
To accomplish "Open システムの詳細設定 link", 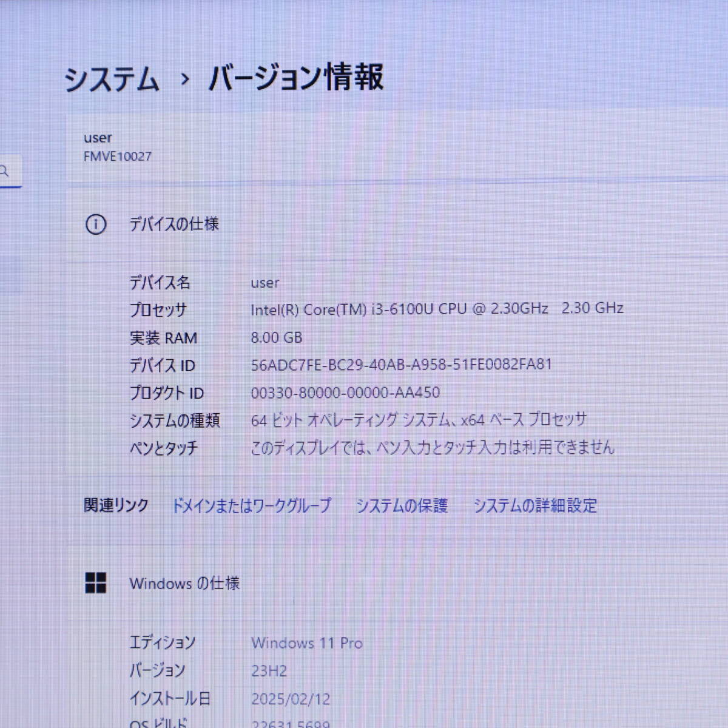I will [x=535, y=505].
